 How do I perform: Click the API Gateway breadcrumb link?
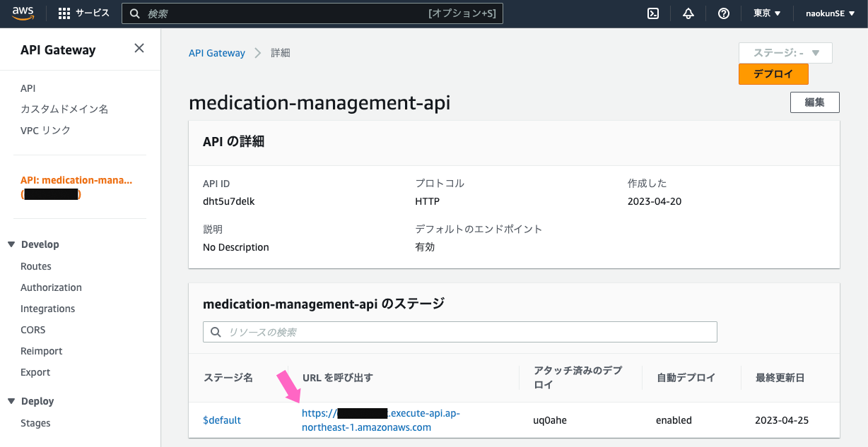(x=217, y=53)
